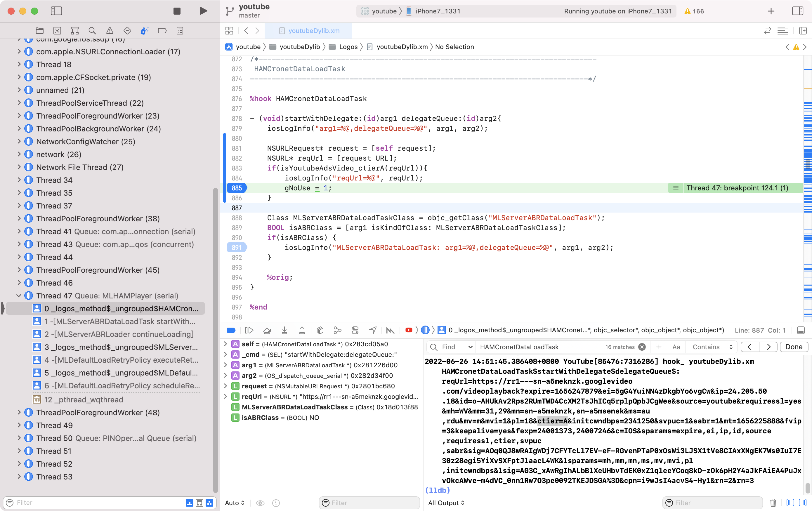Step out in debug bar
Viewport: 812px width, 511px height.
302,330
